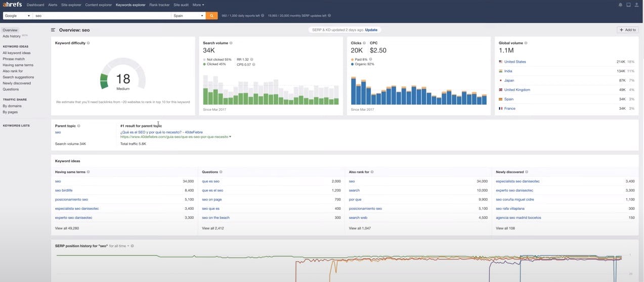Expand the More menu in navigation
644x282 pixels.
pyautogui.click(x=198, y=5)
